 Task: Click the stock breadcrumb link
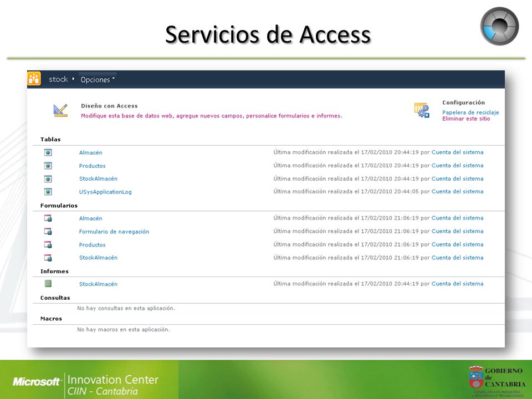coord(58,79)
